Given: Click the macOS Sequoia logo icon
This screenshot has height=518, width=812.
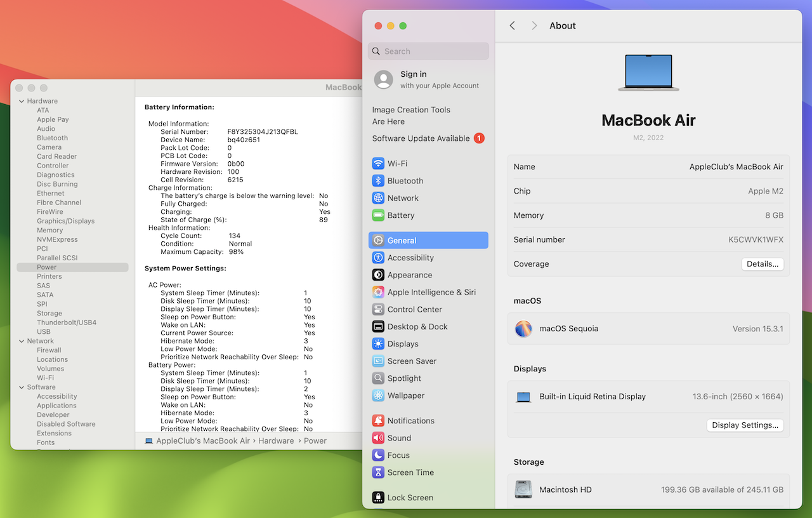Looking at the screenshot, I should point(523,329).
